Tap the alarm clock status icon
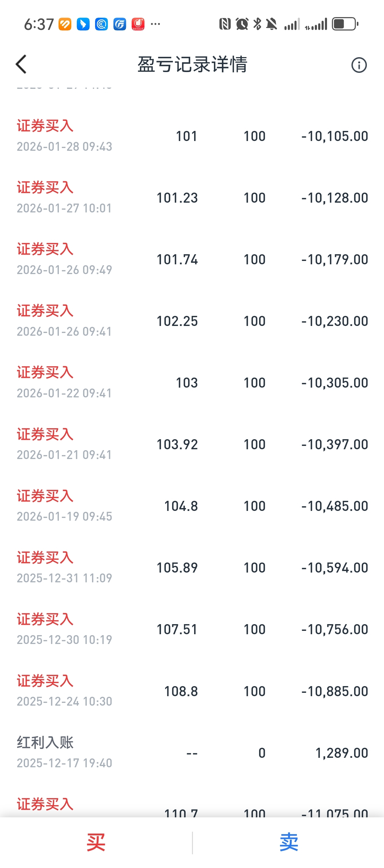This screenshot has width=384, height=868. pos(242,24)
